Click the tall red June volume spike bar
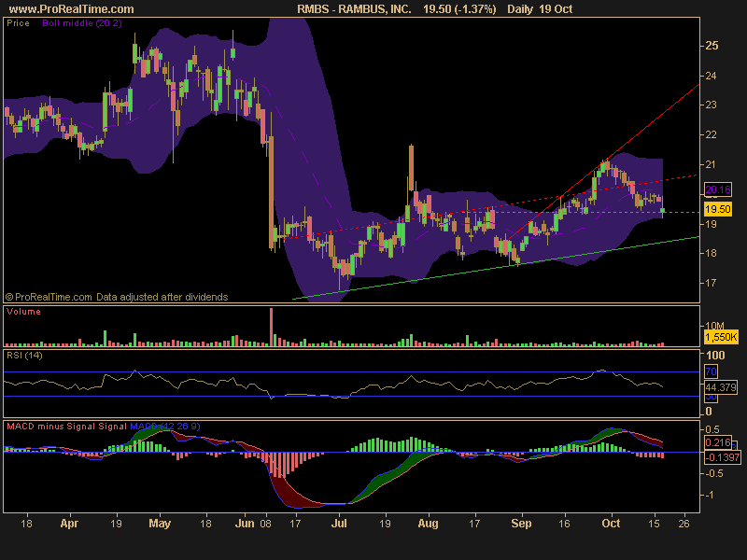747x560 pixels. tap(272, 327)
